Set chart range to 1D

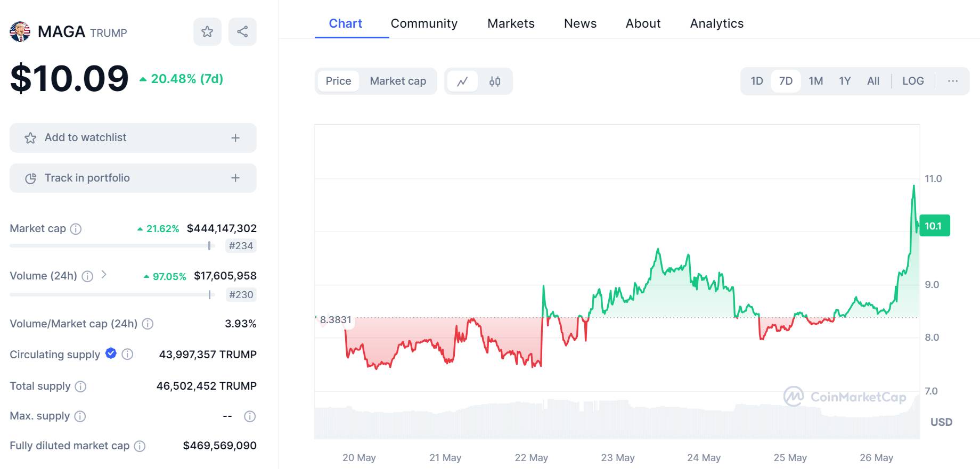(757, 81)
